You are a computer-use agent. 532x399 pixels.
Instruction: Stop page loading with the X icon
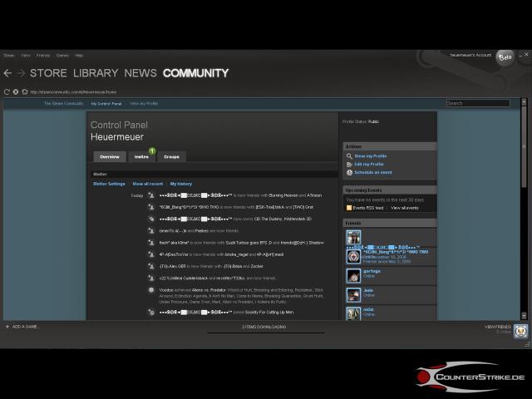click(16, 91)
